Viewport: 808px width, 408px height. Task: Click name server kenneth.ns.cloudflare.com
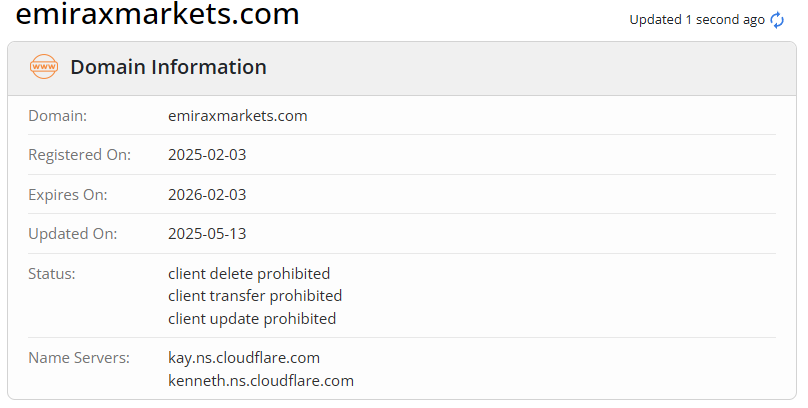261,381
